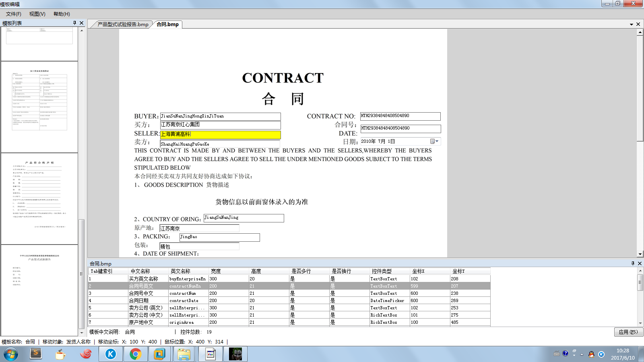Open the document tab list dropdown arrow

click(x=632, y=25)
